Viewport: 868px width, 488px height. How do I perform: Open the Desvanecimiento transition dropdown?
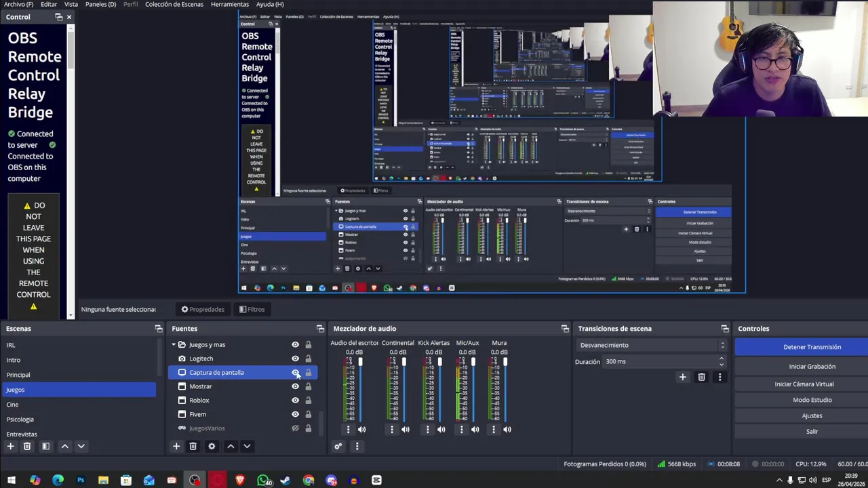click(651, 345)
